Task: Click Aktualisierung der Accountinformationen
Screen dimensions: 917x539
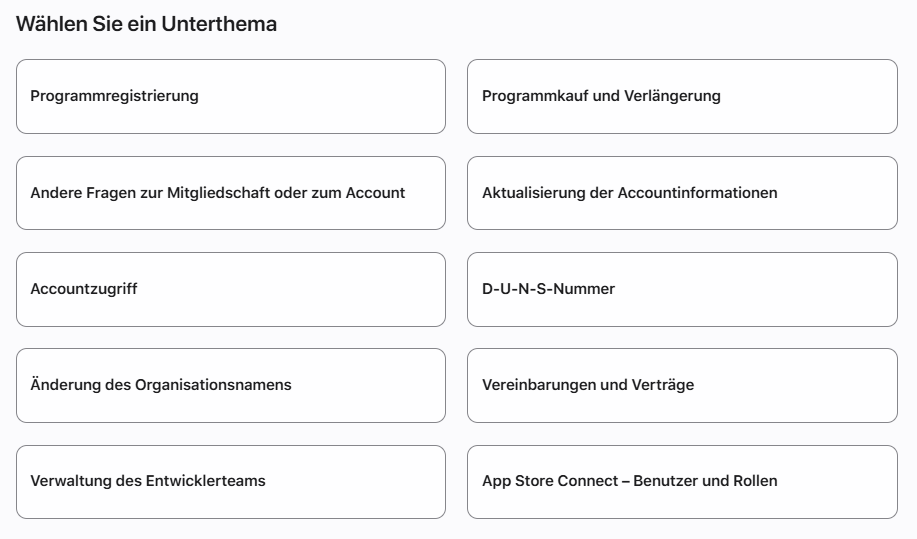Action: 682,193
